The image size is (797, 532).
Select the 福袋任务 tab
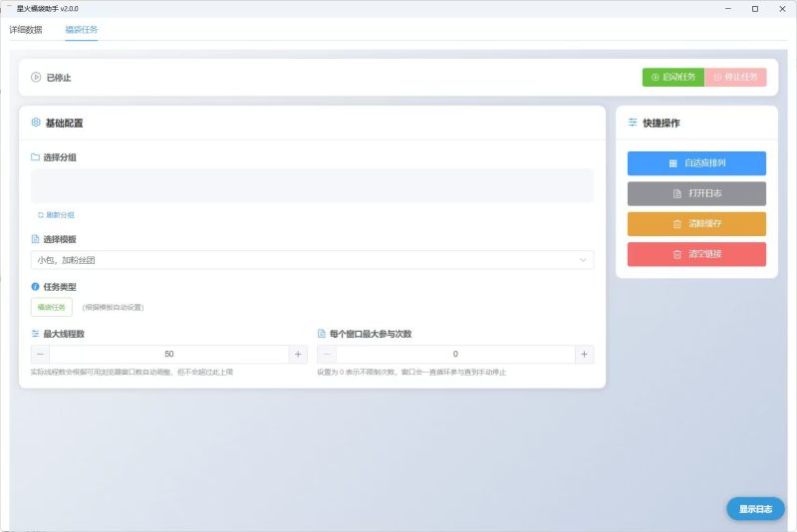(82, 30)
